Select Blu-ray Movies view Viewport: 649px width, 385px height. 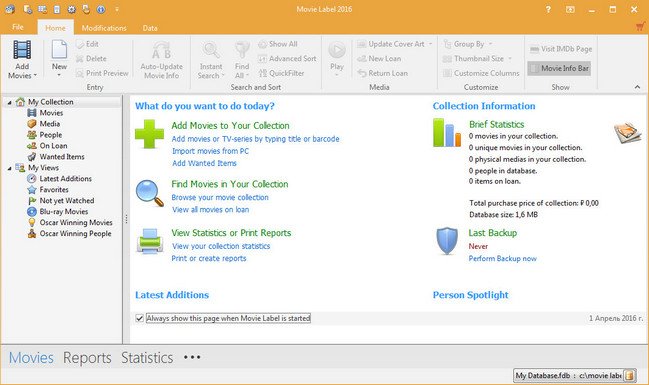(x=58, y=212)
